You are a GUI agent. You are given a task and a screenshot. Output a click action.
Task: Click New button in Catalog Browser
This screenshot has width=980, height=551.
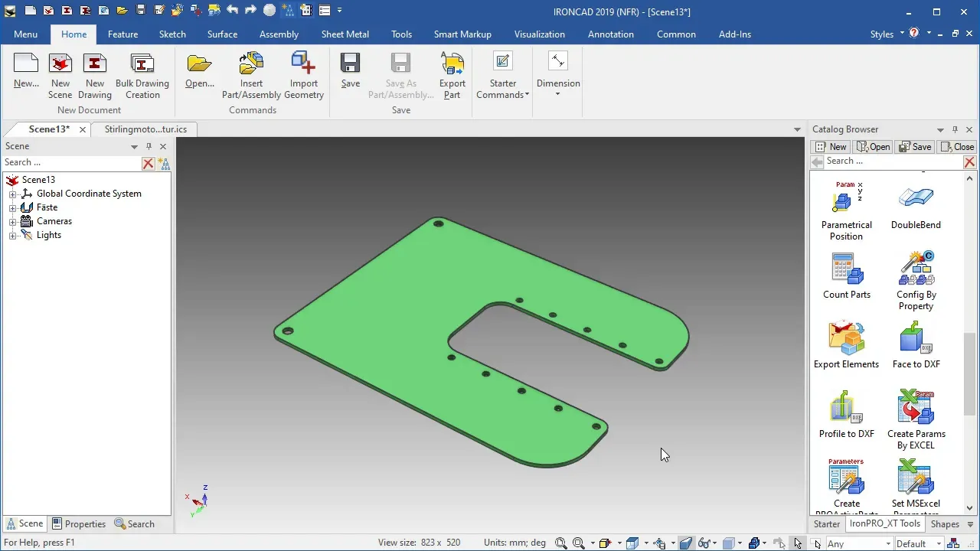pos(831,147)
